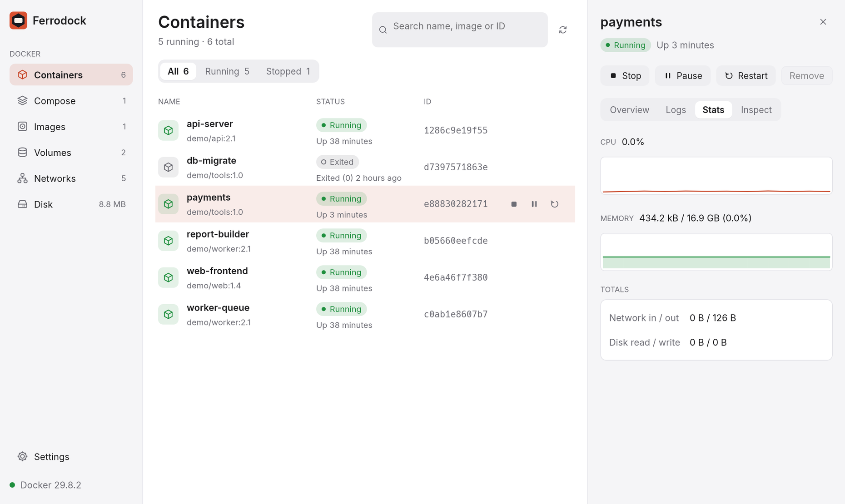845x504 pixels.
Task: Click container ID 4e6a46f7f380
Action: coord(456,277)
